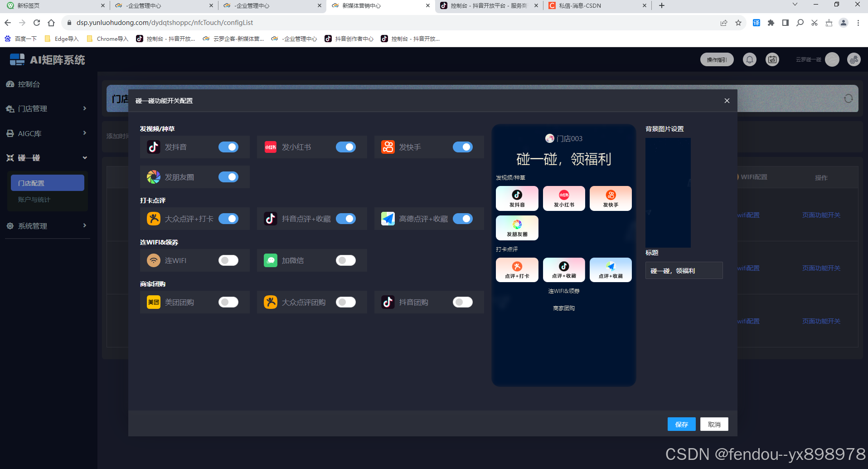Click the 连WIFI icon
The height and width of the screenshot is (469, 868).
[154, 260]
